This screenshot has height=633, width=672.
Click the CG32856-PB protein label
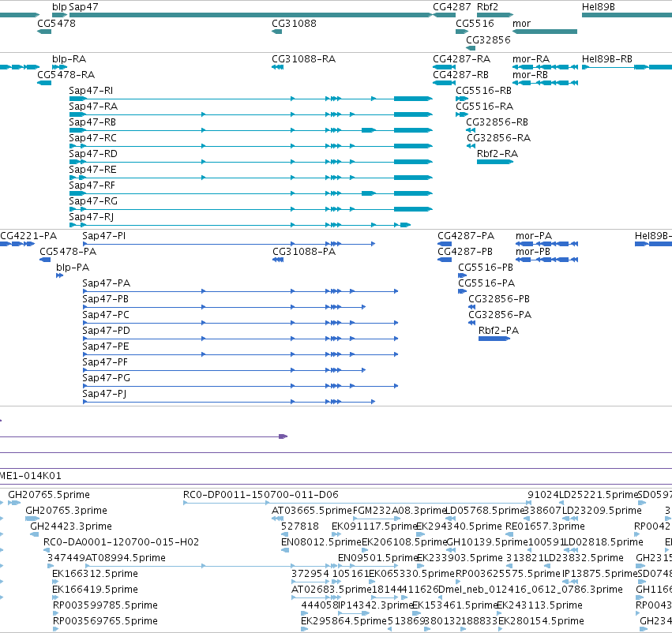coord(499,299)
